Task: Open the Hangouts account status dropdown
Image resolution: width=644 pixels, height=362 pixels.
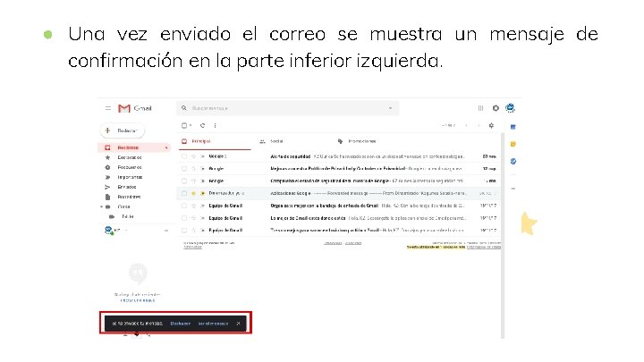Action: point(126,231)
